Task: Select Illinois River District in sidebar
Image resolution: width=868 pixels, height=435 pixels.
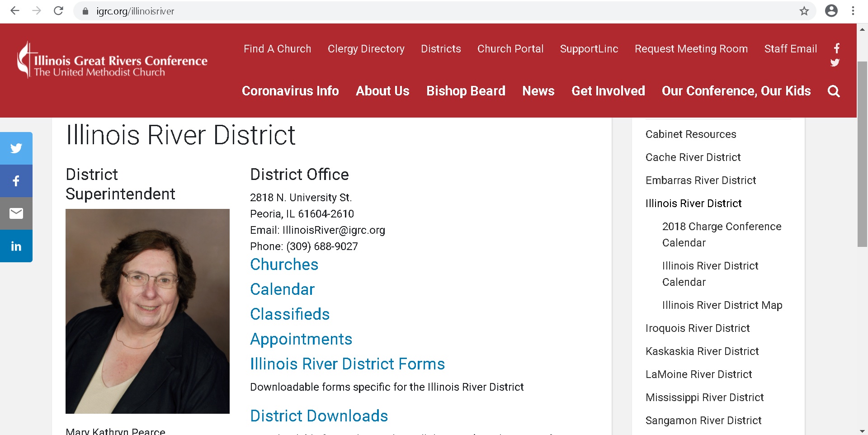Action: 693,203
